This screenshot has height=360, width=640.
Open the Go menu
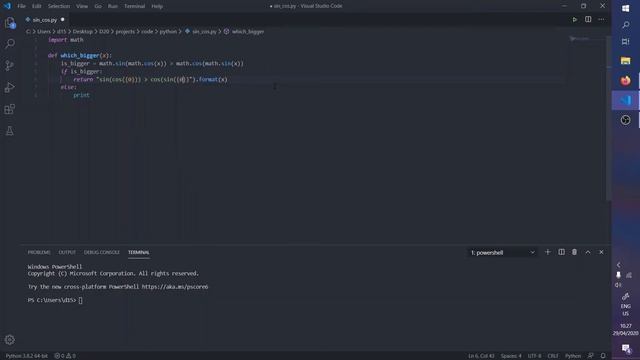pyautogui.click(x=98, y=6)
